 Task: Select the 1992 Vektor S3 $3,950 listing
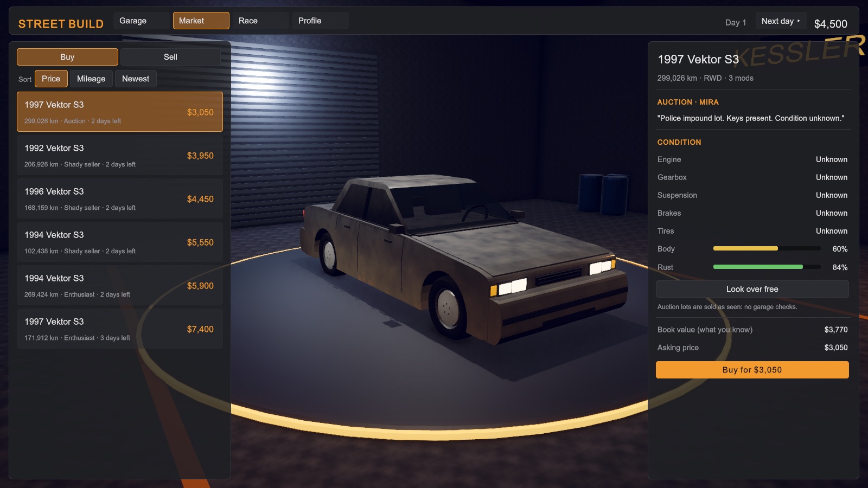pos(120,155)
